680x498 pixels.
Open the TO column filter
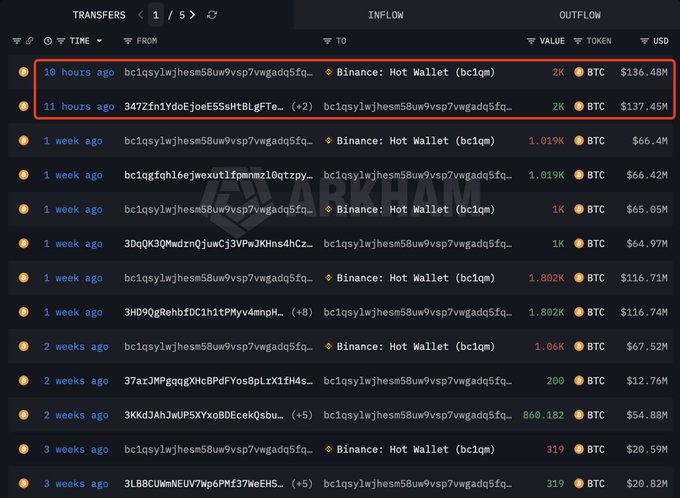click(327, 41)
